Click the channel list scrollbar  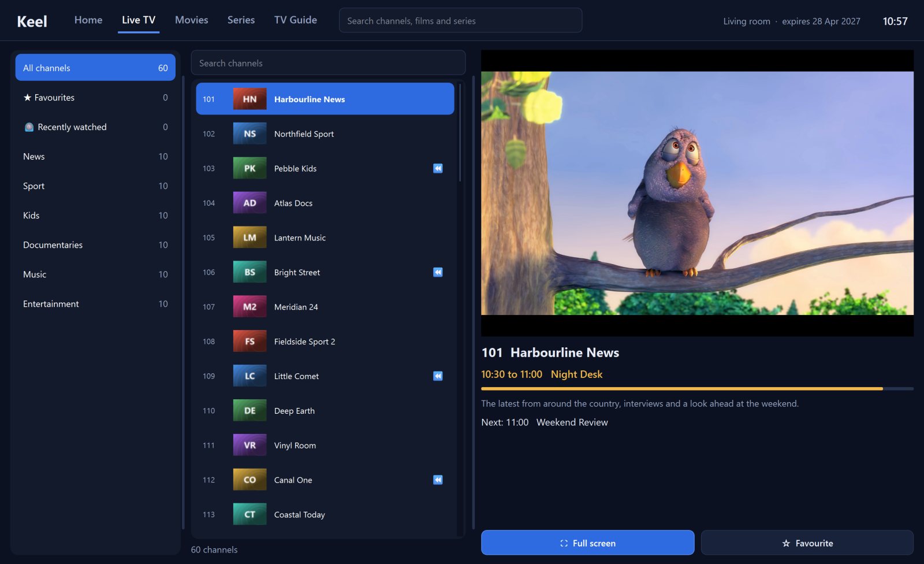click(460, 132)
